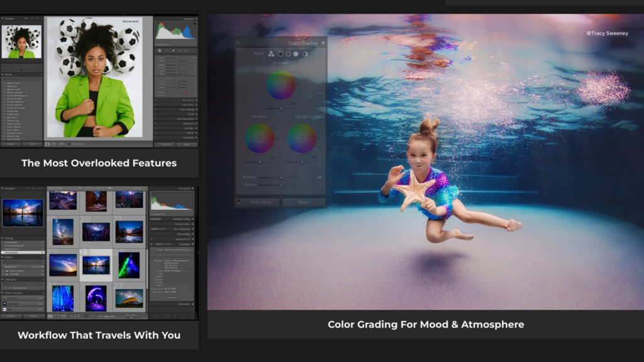Select the Shadows adjust circle icon
This screenshot has width=644, height=362.
(x=280, y=54)
